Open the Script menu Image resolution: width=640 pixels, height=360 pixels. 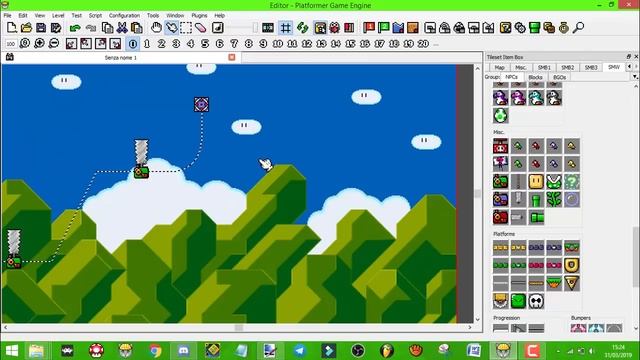pos(95,15)
